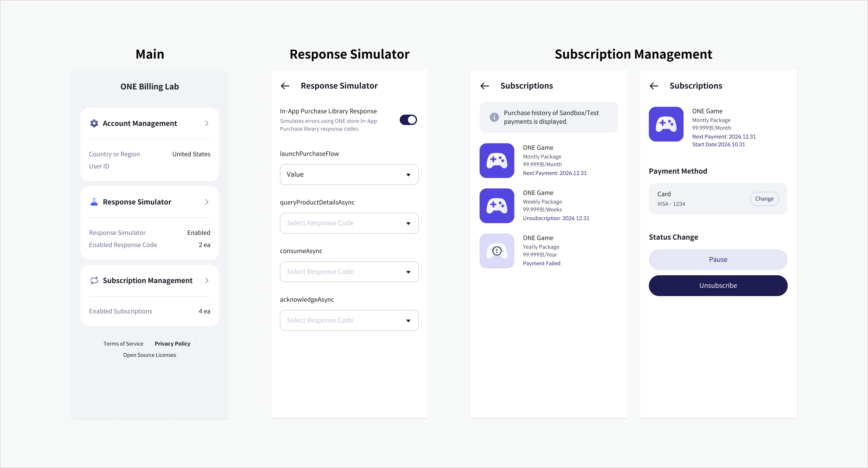Click the Response Simulator flask icon
Image resolution: width=868 pixels, height=468 pixels.
click(x=94, y=202)
